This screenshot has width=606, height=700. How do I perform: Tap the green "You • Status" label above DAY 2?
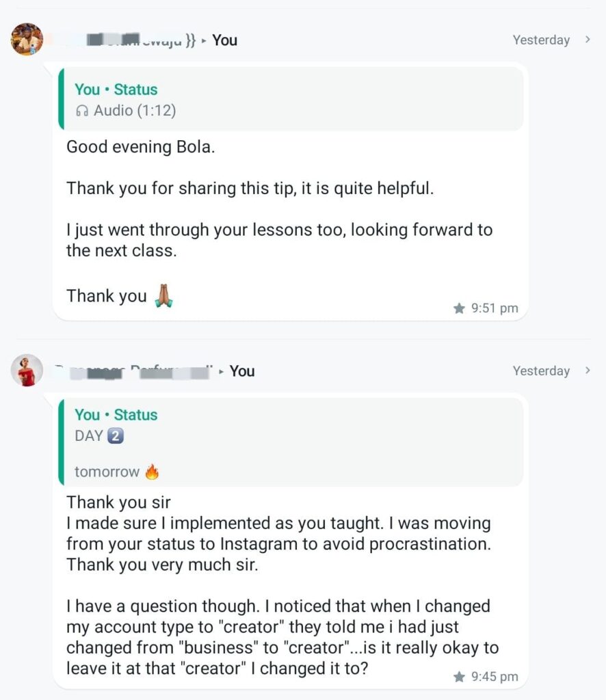(x=116, y=415)
